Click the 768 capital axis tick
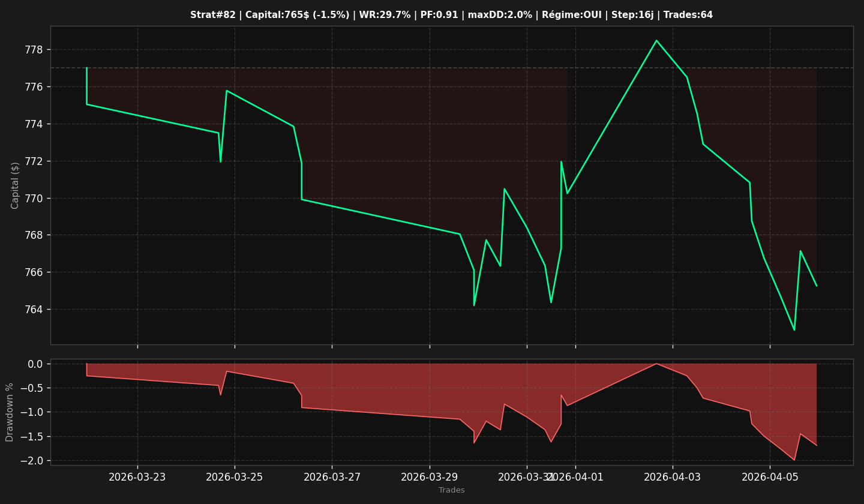This screenshot has height=504, width=864. click(34, 235)
